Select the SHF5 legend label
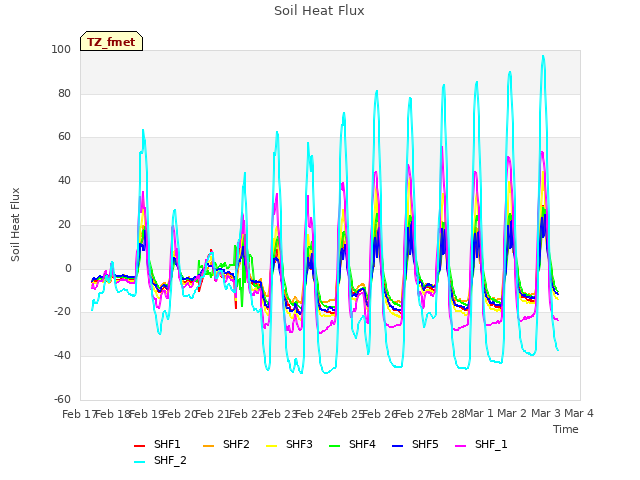Image resolution: width=640 pixels, height=480 pixels. (x=425, y=444)
